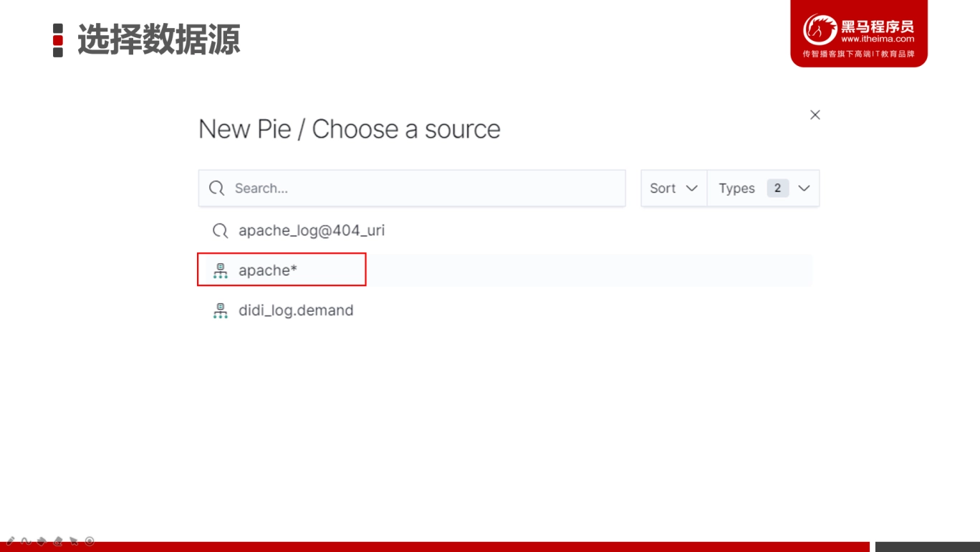The width and height of the screenshot is (980, 552).
Task: Click the Types dropdown chevron arrow
Action: click(x=804, y=188)
